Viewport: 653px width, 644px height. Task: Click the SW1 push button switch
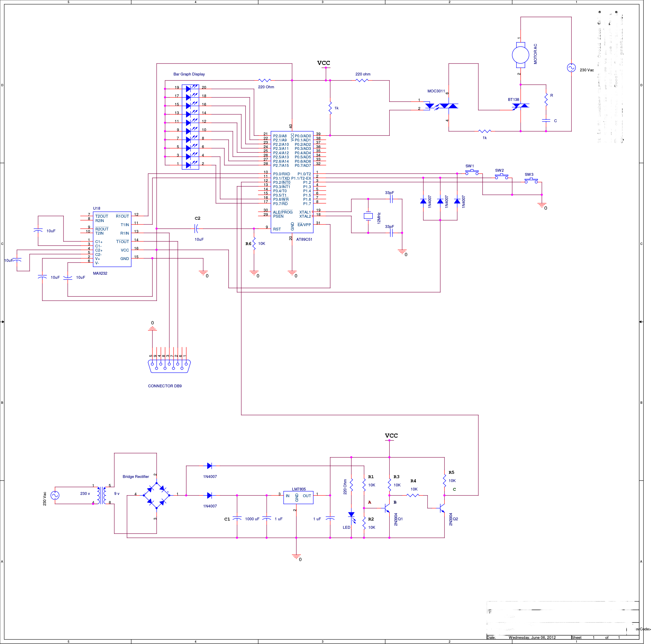click(472, 173)
